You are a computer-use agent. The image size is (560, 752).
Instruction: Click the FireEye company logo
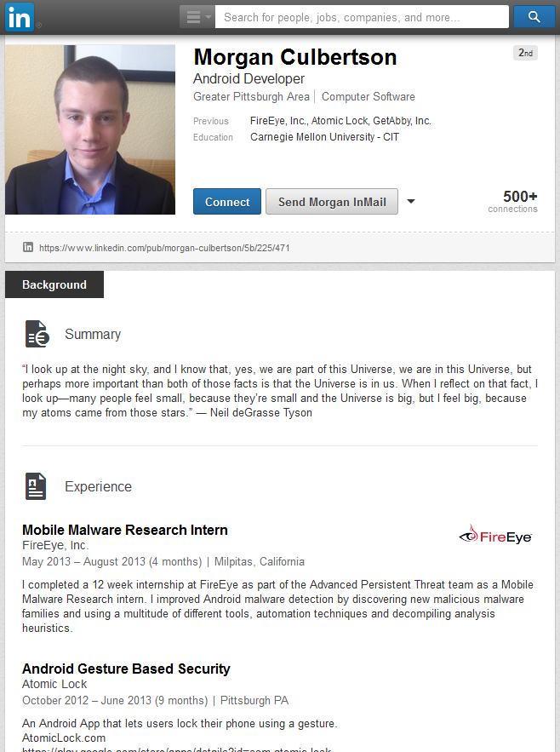(x=495, y=536)
